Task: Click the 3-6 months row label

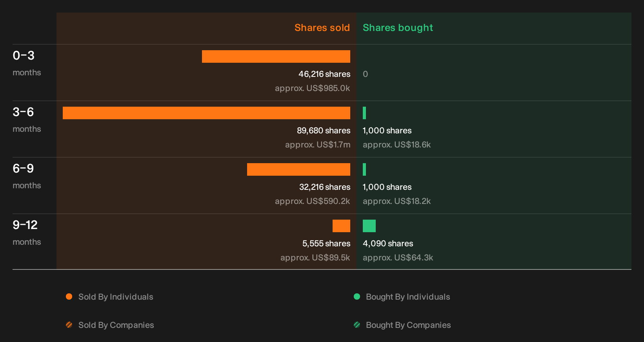Action: click(27, 120)
